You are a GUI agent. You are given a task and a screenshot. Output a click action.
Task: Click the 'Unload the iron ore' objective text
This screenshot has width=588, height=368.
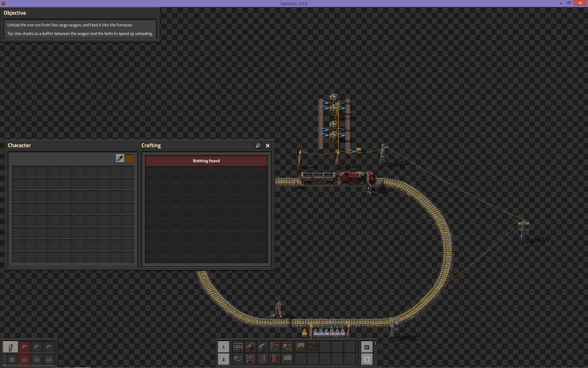(70, 25)
